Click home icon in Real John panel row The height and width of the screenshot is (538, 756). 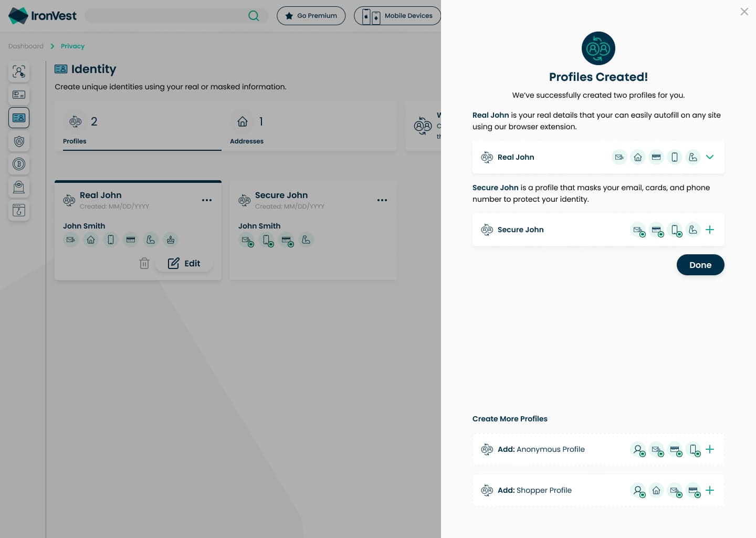pos(638,157)
